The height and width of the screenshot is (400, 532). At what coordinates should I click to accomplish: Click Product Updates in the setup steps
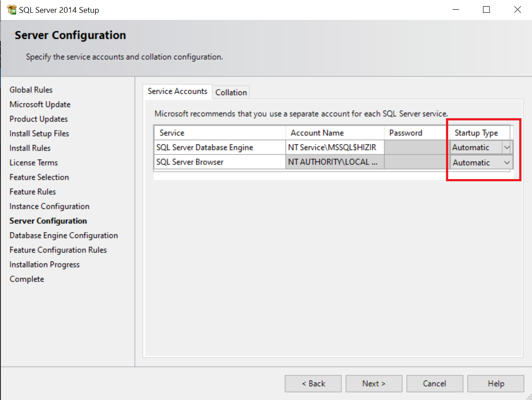coord(39,119)
